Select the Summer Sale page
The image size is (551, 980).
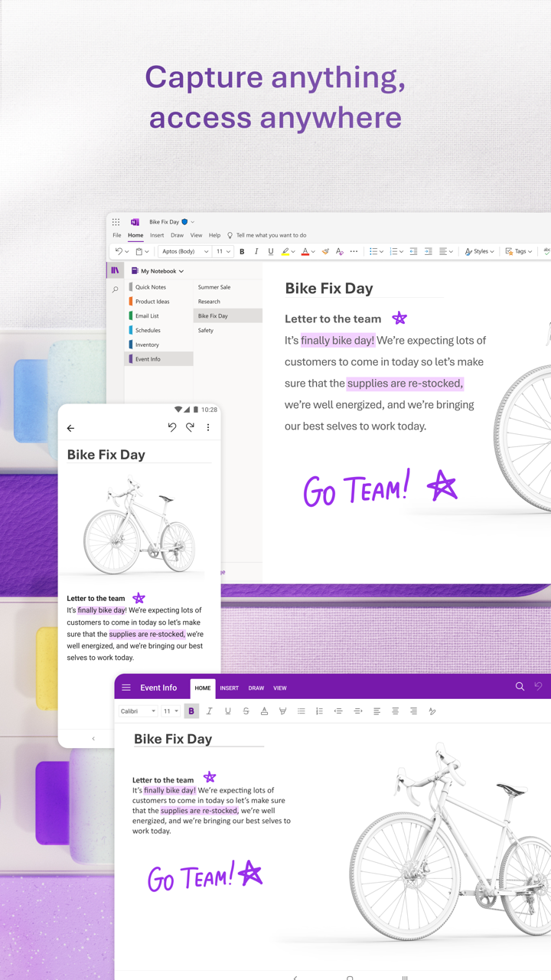[x=214, y=287]
